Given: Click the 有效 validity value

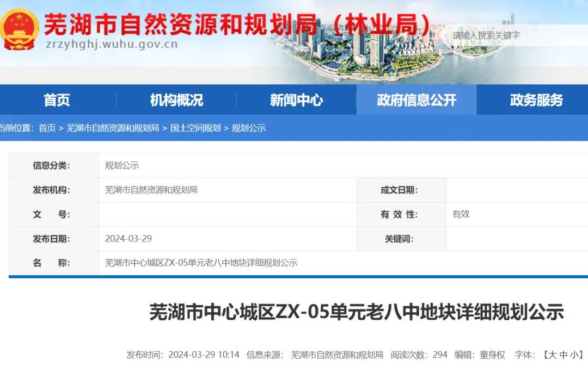Looking at the screenshot, I should click(x=461, y=214).
